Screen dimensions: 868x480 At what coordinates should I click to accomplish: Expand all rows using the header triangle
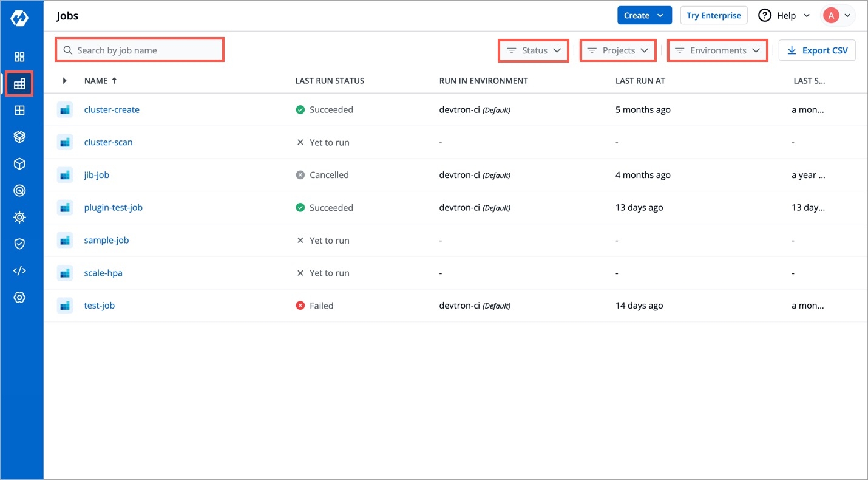coord(65,81)
